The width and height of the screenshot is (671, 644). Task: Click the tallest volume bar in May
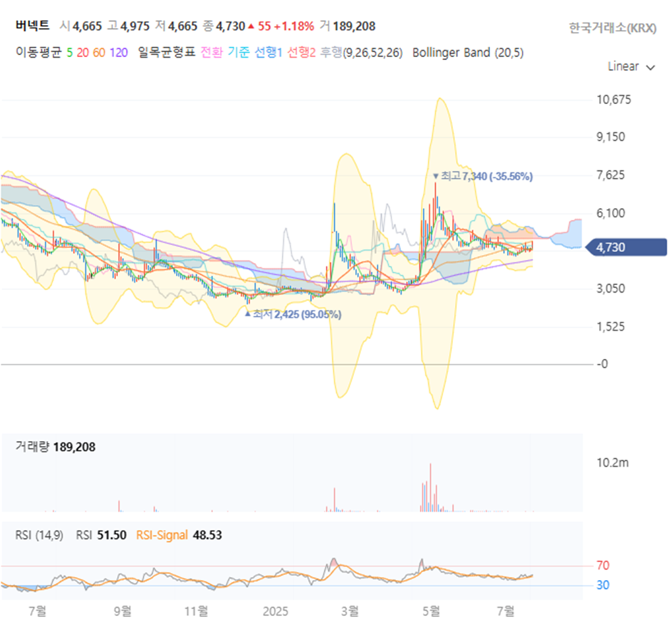click(x=430, y=487)
